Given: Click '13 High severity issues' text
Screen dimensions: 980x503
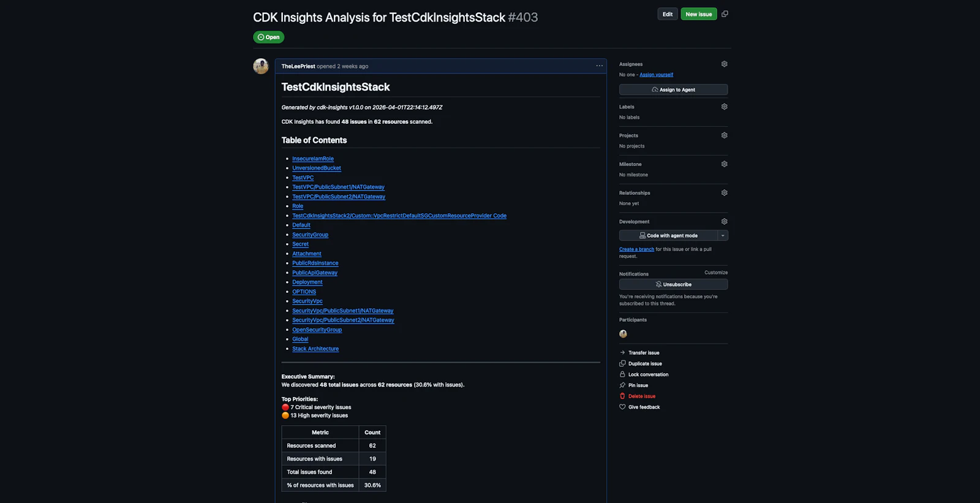Looking at the screenshot, I should tap(319, 415).
